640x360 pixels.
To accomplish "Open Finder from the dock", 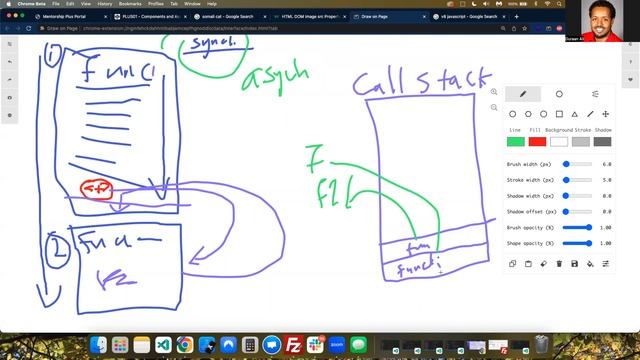I will click(98, 345).
